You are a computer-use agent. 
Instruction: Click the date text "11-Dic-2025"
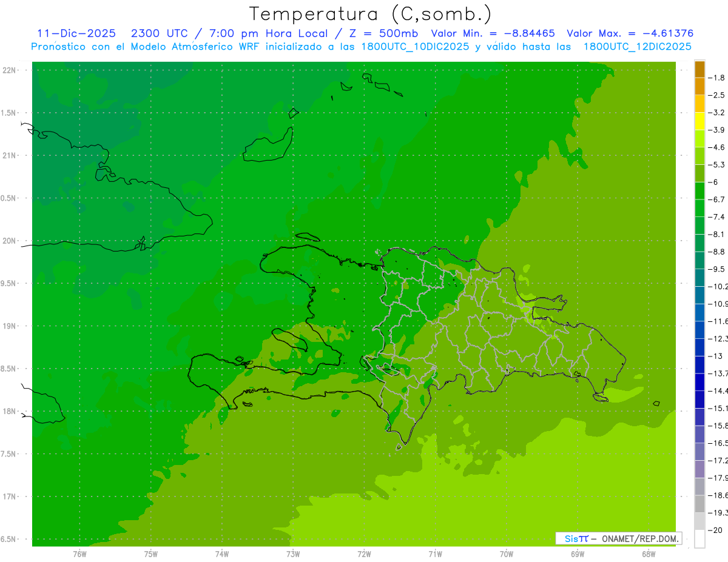[x=76, y=33]
